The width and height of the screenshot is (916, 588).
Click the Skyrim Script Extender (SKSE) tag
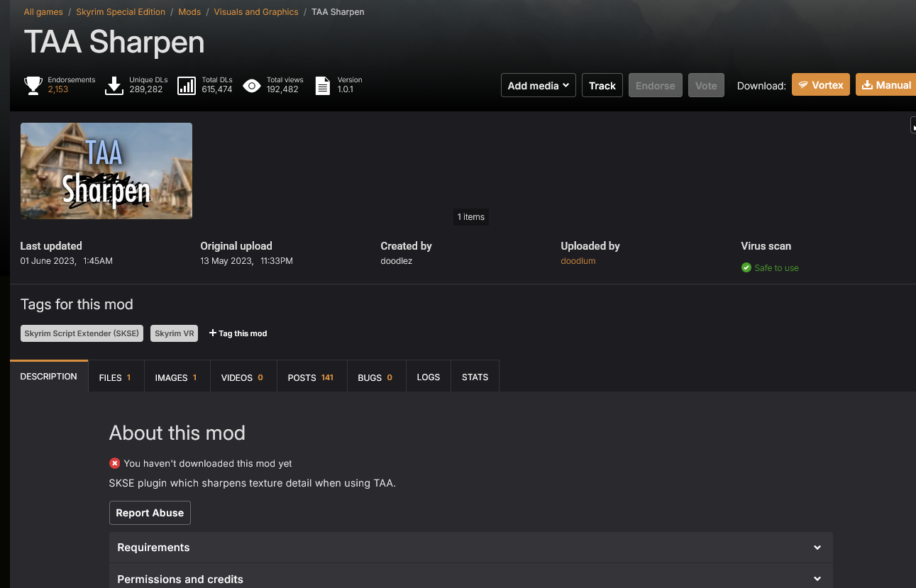tap(82, 333)
